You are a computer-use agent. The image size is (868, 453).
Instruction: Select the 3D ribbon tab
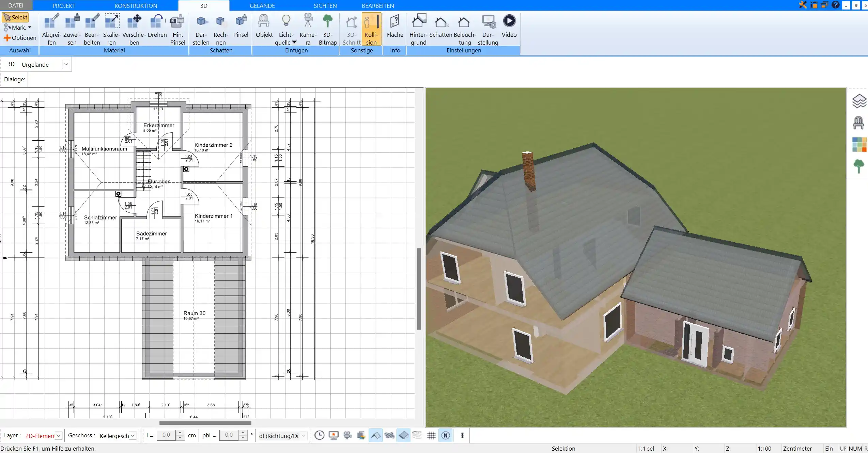coord(204,5)
